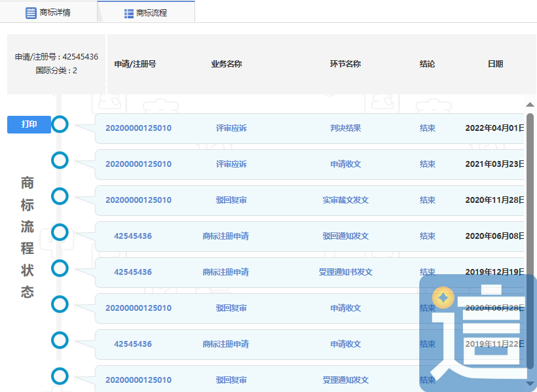
Task: Switch to the 商标详情 tab
Action: [x=48, y=12]
